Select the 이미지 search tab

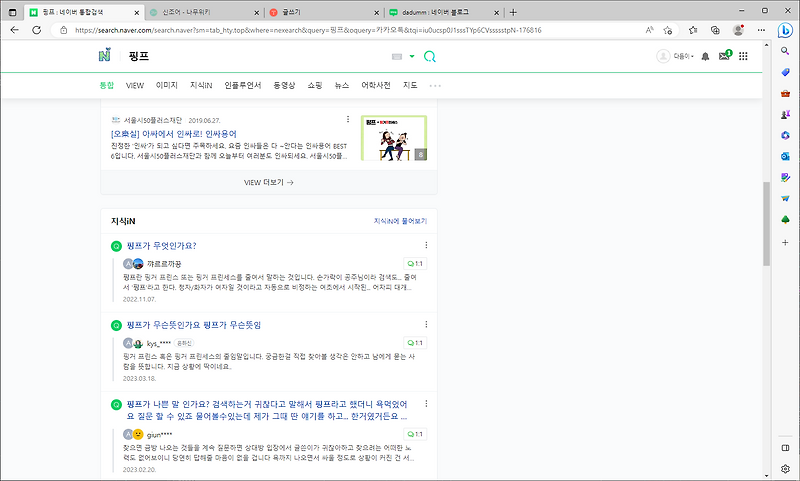[167, 85]
